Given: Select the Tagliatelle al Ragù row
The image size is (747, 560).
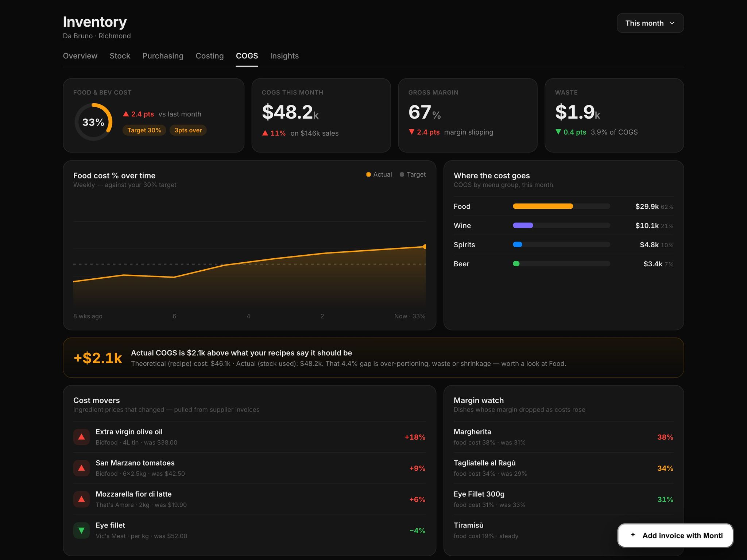Looking at the screenshot, I should tap(563, 468).
